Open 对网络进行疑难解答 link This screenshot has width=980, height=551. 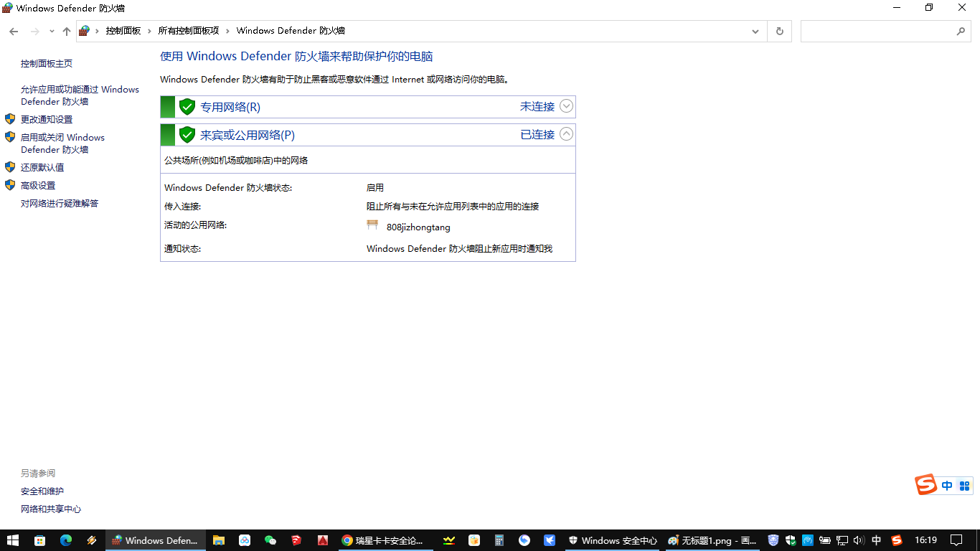point(60,204)
